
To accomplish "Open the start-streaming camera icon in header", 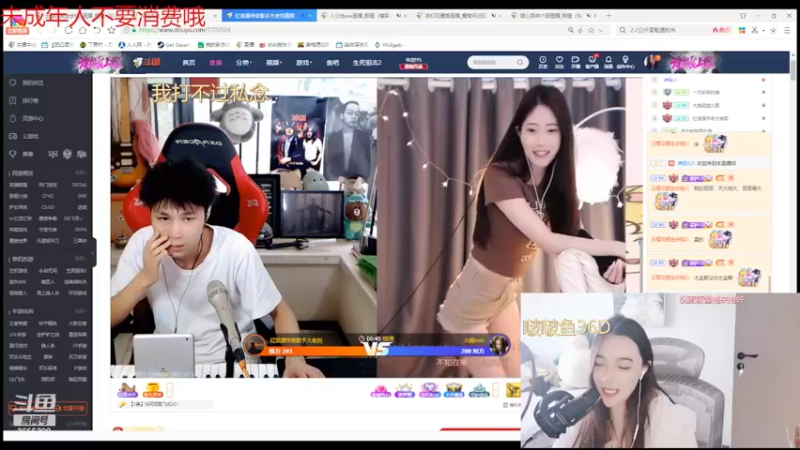I will coord(576,62).
